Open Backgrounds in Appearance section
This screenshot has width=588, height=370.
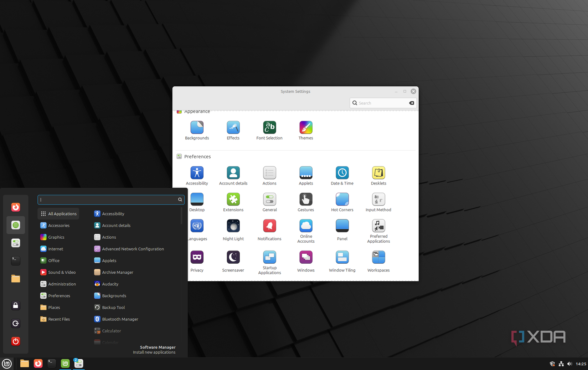(x=197, y=130)
